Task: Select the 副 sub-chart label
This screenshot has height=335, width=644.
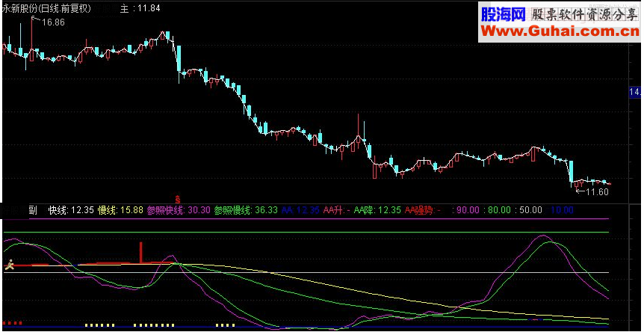Action: (33, 210)
